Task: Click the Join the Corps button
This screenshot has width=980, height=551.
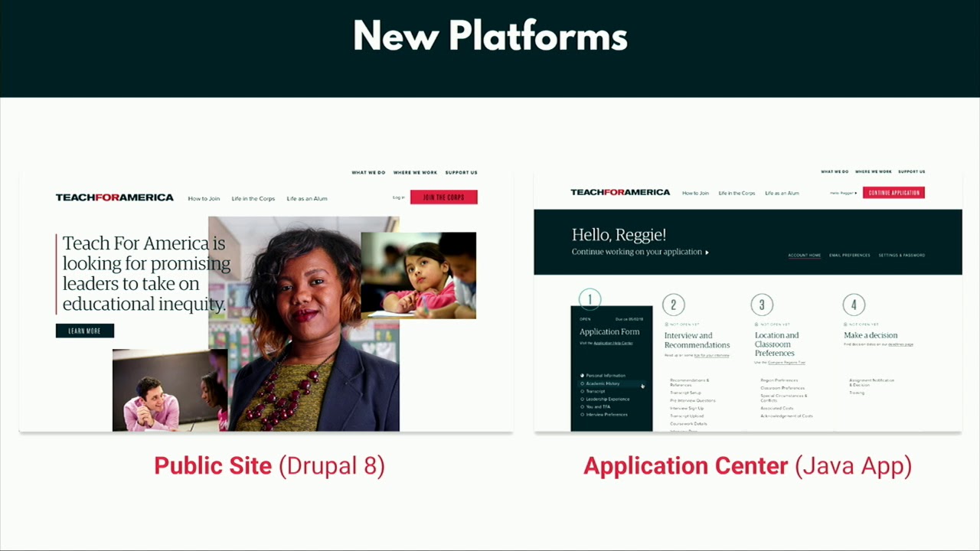Action: (443, 197)
